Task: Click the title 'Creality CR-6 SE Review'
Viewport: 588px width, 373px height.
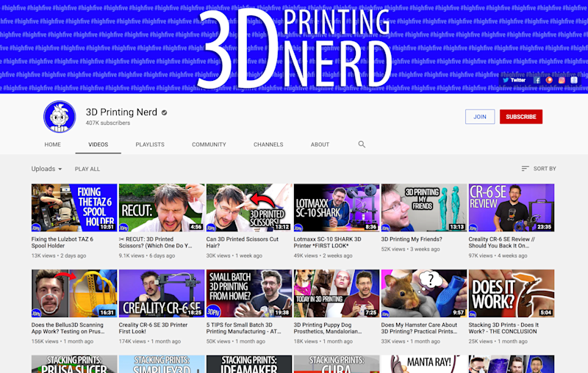Action: click(502, 242)
